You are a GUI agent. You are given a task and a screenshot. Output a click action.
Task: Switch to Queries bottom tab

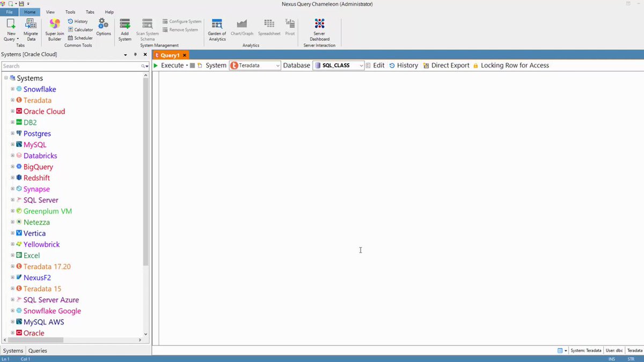click(38, 351)
